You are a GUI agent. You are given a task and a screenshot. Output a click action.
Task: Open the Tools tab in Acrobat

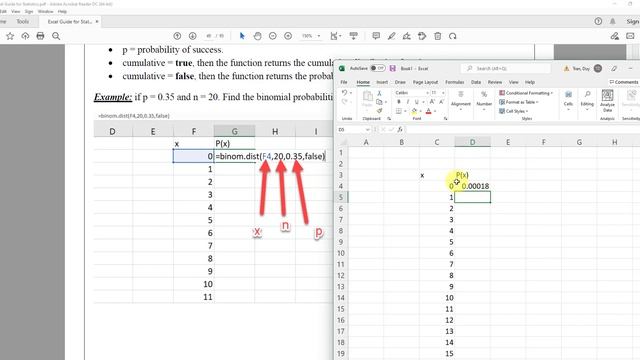(x=23, y=22)
